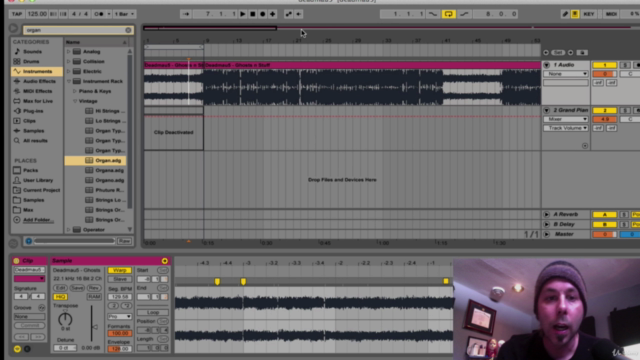Arm the Arrangement Record button
The width and height of the screenshot is (640, 360).
[x=262, y=14]
